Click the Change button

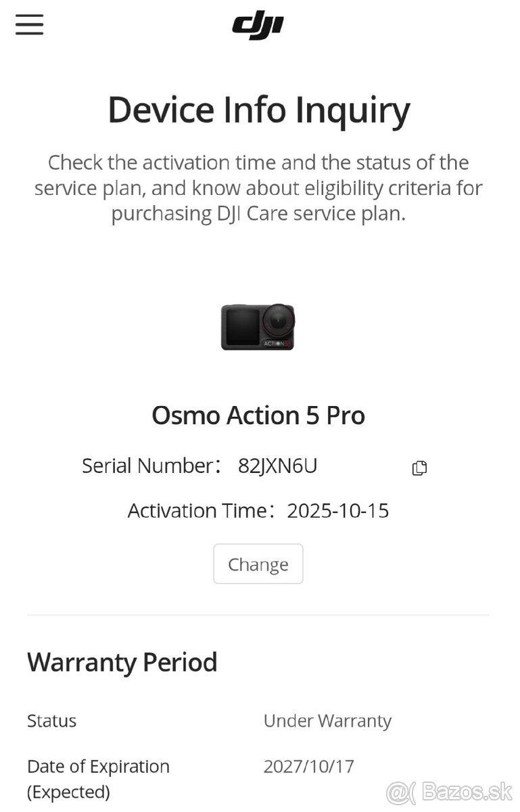click(258, 564)
